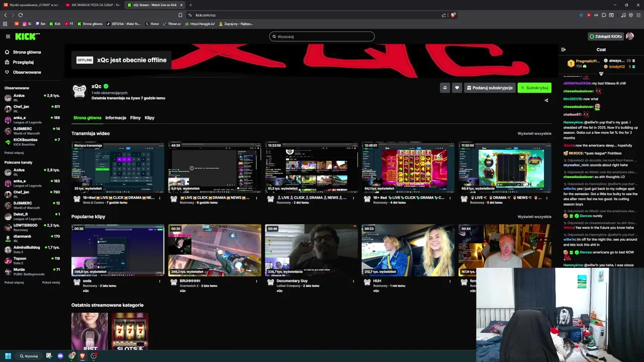Open dtanmanb in recommended channels
The width and height of the screenshot is (644, 362).
point(32,238)
